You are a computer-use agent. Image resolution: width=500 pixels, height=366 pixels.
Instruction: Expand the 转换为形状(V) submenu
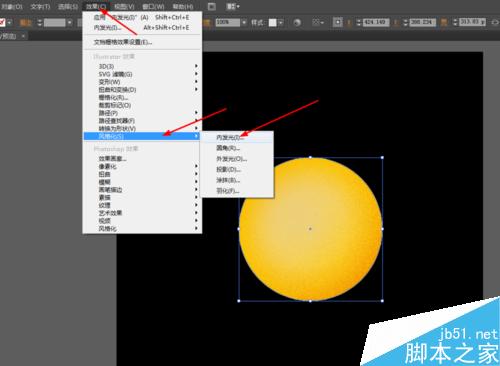(142, 128)
